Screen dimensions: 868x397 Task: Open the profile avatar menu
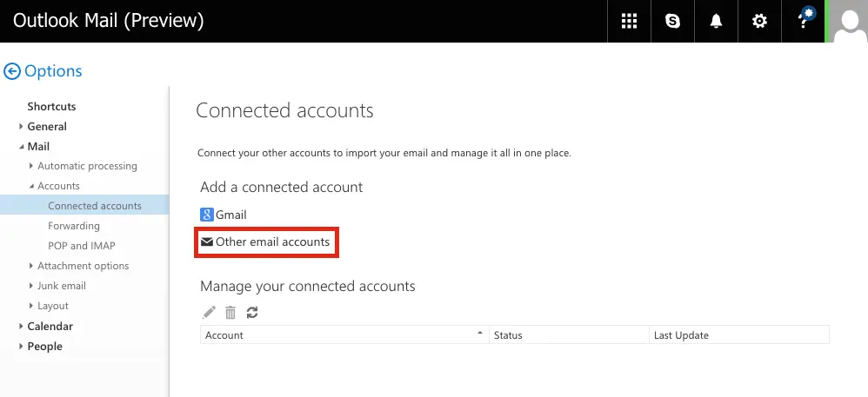[x=847, y=21]
